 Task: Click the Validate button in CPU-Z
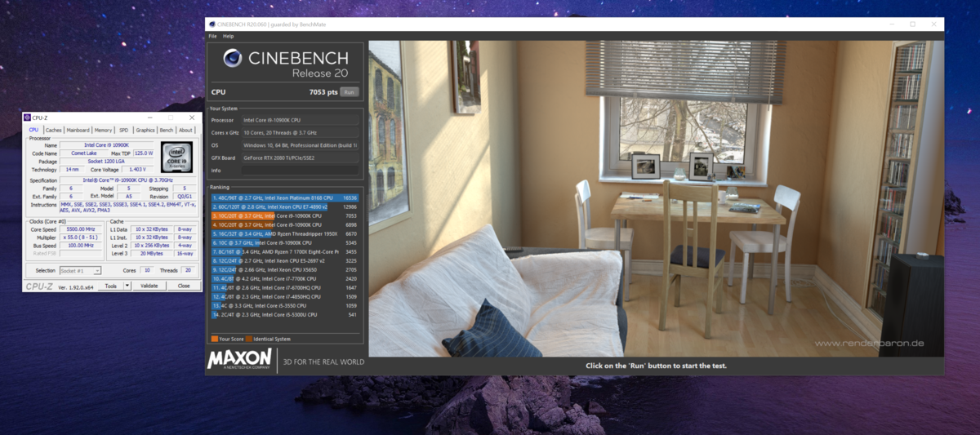point(149,286)
